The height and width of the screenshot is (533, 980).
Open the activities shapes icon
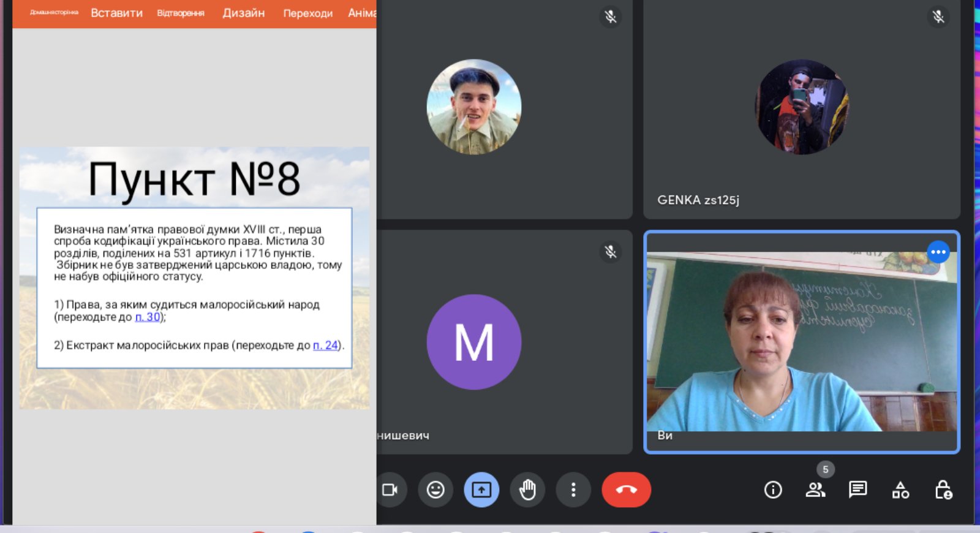(900, 490)
